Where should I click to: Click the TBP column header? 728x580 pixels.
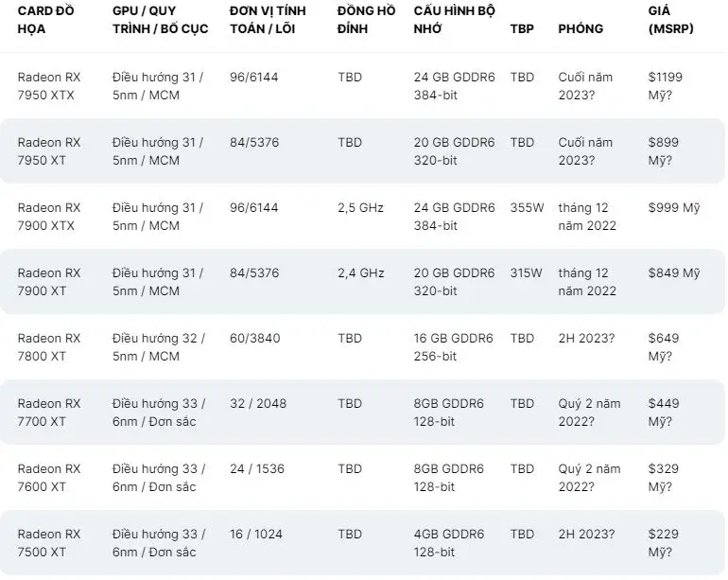tap(522, 28)
